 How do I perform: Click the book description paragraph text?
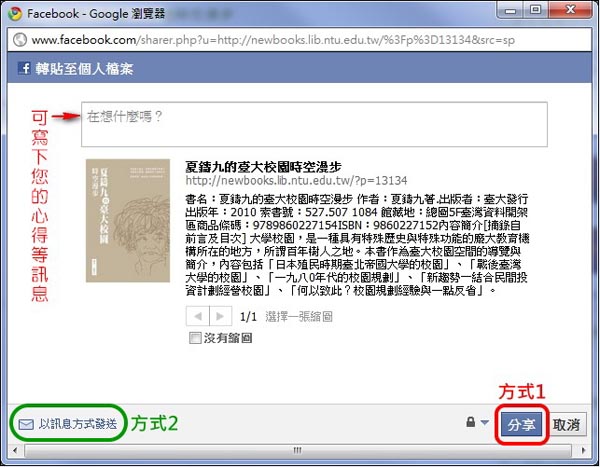(357, 245)
